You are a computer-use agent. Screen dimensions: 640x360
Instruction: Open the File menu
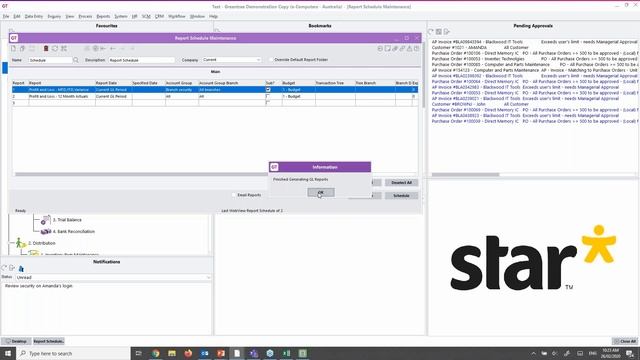click(6, 16)
